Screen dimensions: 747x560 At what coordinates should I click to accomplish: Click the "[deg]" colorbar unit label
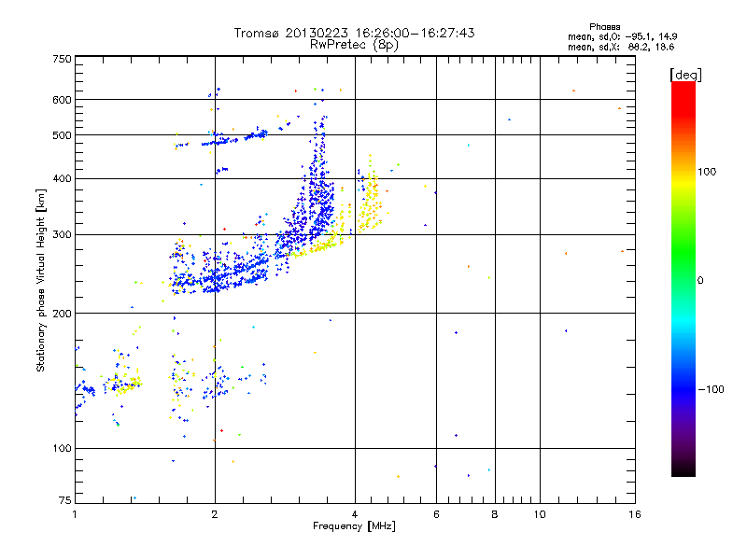[x=685, y=75]
